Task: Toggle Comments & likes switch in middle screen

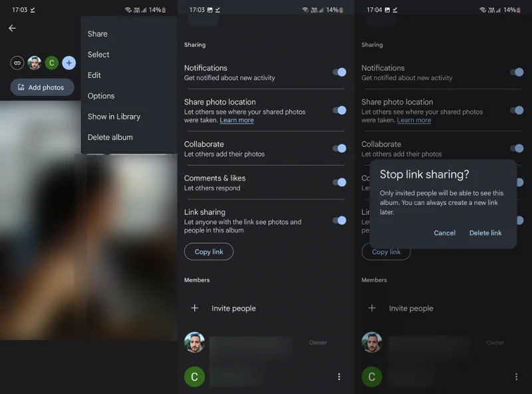Action: coord(339,182)
